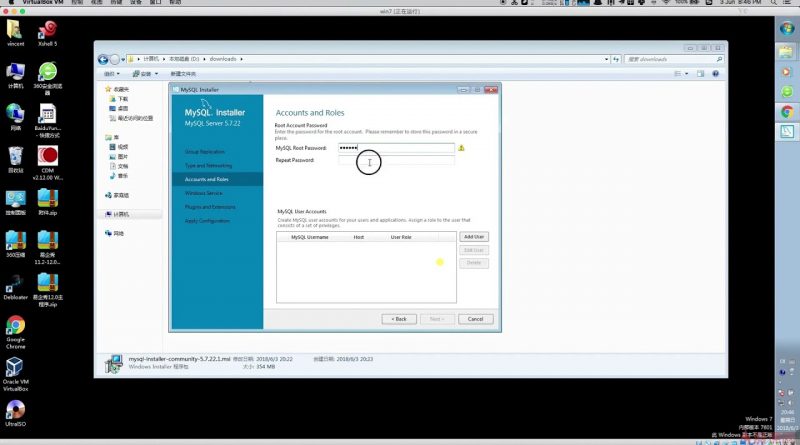This screenshot has height=445, width=800.
Task: Click the Explorer toolbar button right of Organize
Action: 145,74
